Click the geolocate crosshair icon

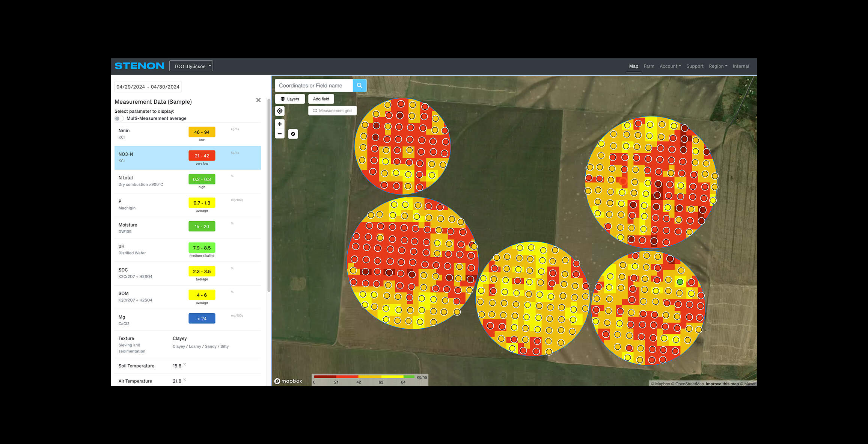click(279, 111)
